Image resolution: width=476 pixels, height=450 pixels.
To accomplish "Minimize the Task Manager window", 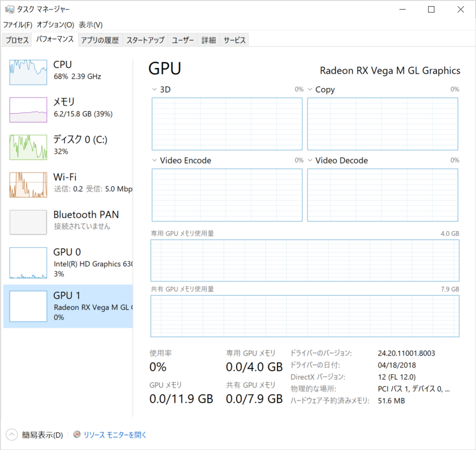I will [x=403, y=9].
